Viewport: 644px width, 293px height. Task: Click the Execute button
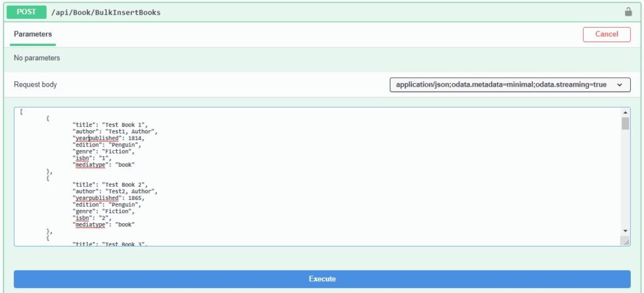(x=322, y=279)
